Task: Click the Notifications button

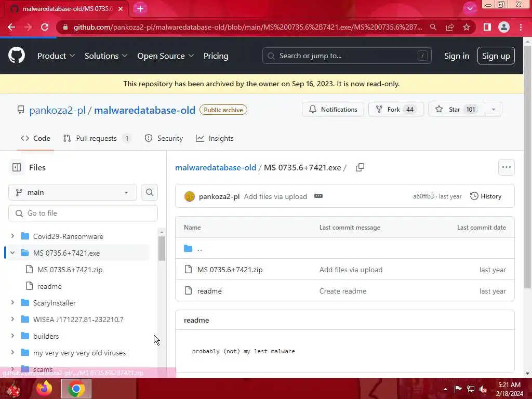Action: [333, 109]
